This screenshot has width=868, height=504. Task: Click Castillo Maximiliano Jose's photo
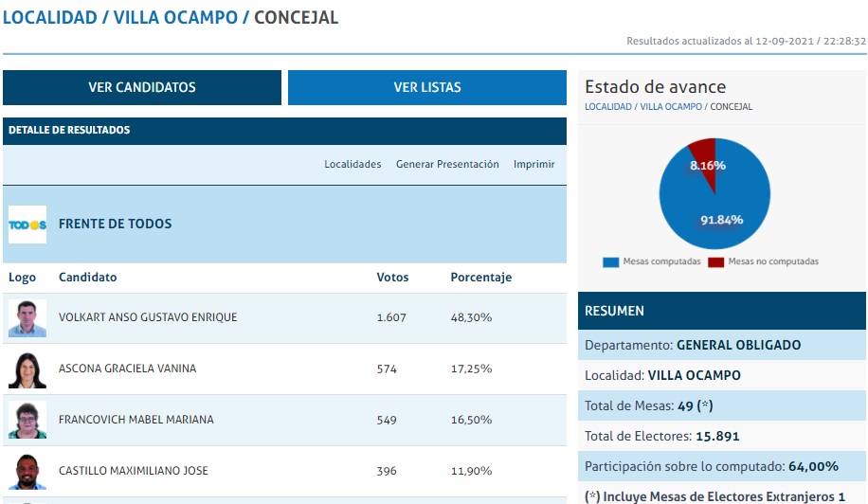tap(27, 472)
